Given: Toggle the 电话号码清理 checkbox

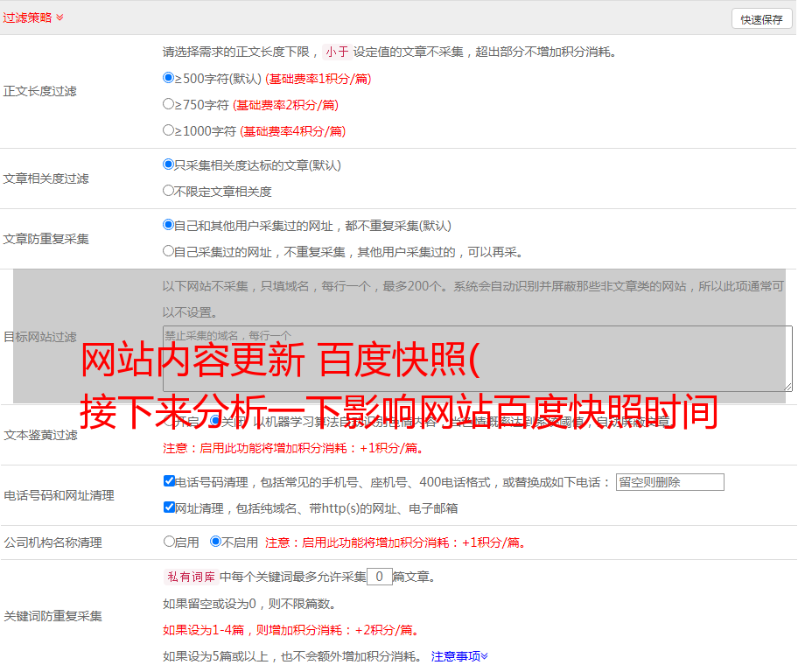Looking at the screenshot, I should coord(169,481).
